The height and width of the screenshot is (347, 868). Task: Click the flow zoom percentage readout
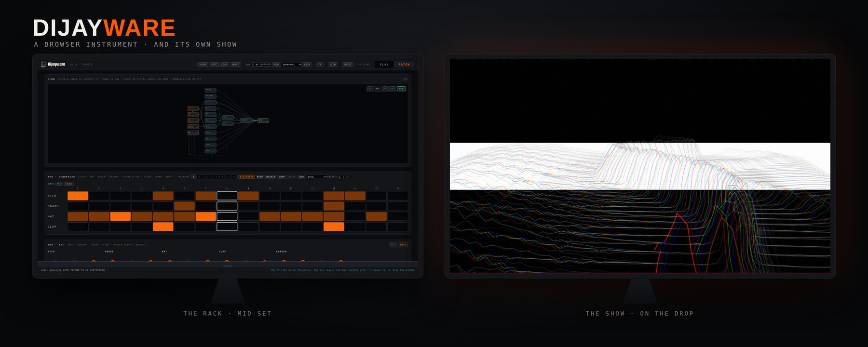378,89
